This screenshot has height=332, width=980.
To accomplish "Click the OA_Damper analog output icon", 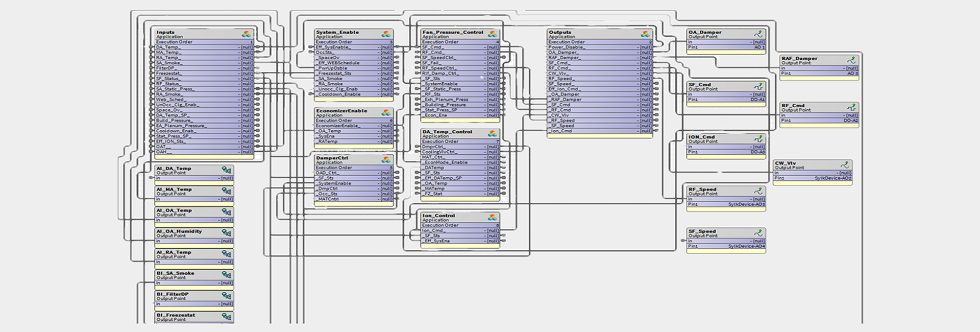I will tap(758, 34).
